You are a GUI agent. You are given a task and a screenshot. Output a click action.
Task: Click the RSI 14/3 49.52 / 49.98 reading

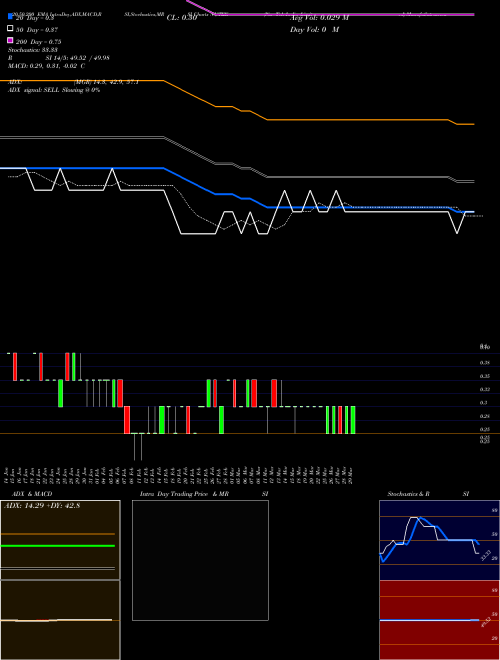[x=59, y=58]
